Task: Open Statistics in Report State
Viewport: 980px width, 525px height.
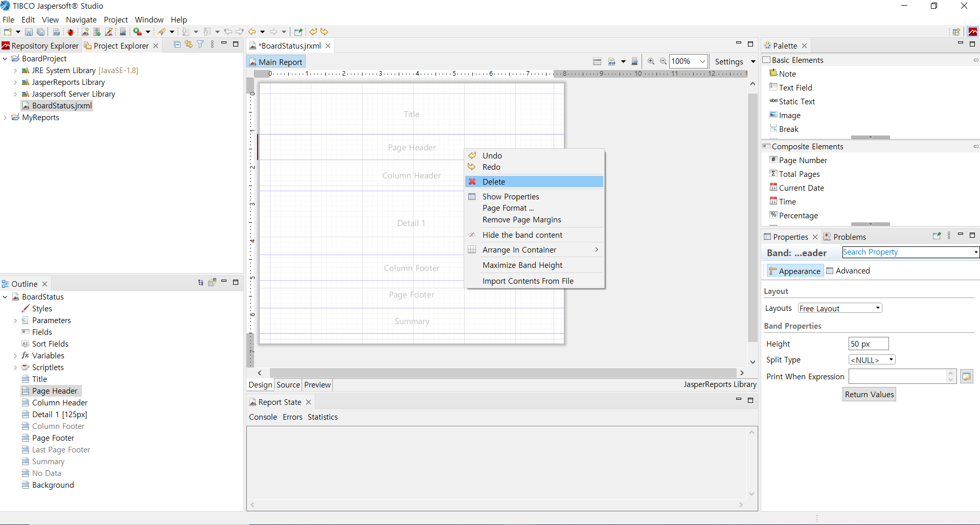Action: 323,417
